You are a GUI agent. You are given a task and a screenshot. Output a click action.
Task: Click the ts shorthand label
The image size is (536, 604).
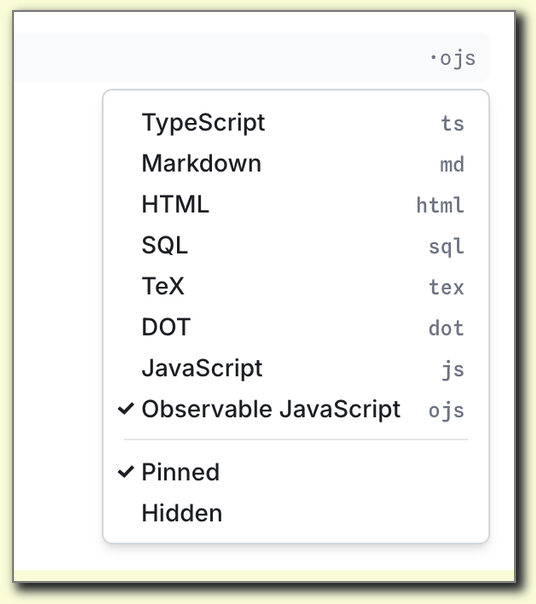pos(453,124)
